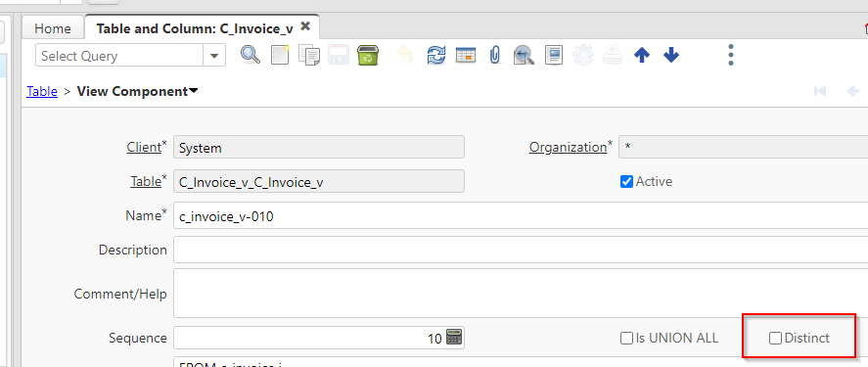Switch to the Home tab
Screen dimensions: 868x367
coord(53,28)
